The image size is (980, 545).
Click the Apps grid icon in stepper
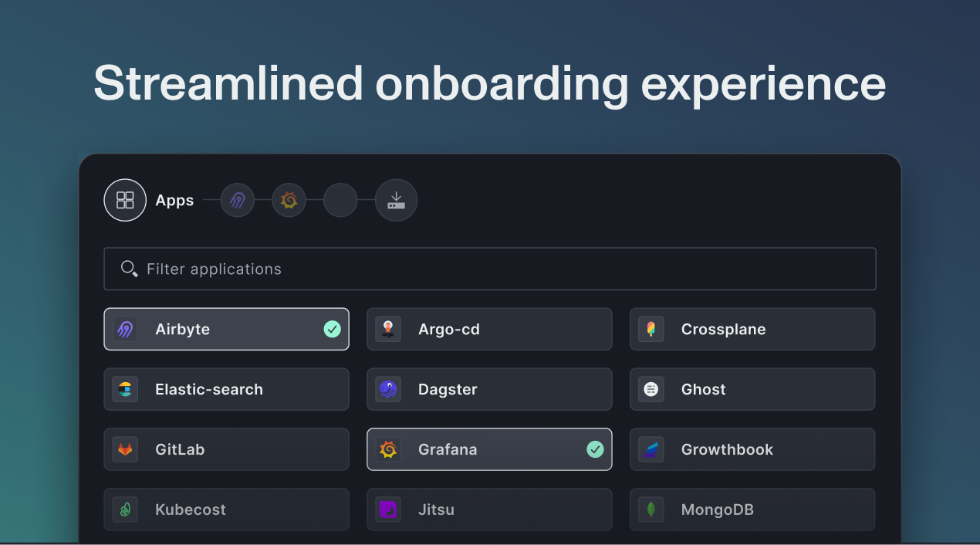click(x=125, y=200)
